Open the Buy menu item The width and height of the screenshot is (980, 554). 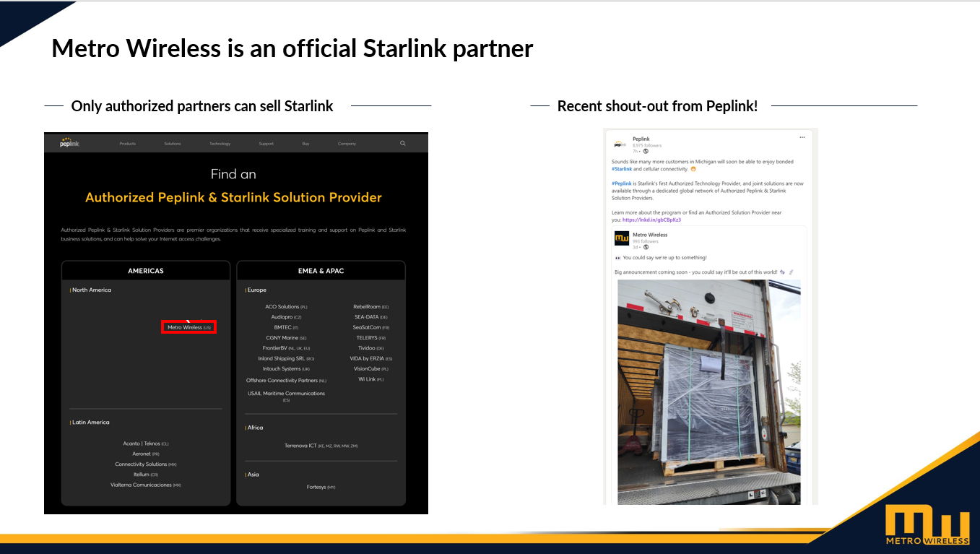tap(305, 144)
